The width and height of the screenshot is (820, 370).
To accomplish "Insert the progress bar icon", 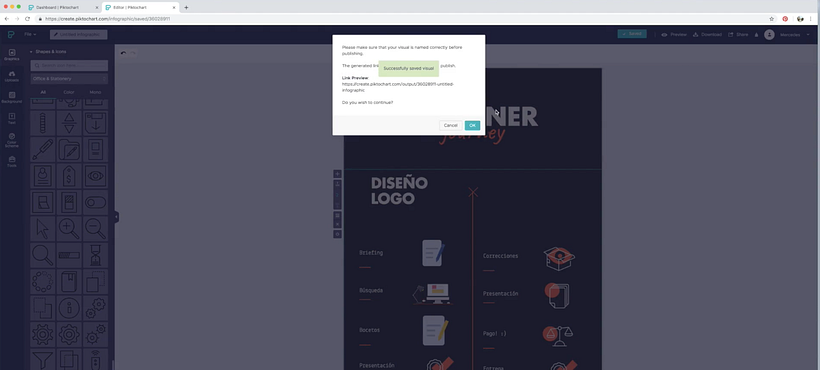I will tap(69, 255).
